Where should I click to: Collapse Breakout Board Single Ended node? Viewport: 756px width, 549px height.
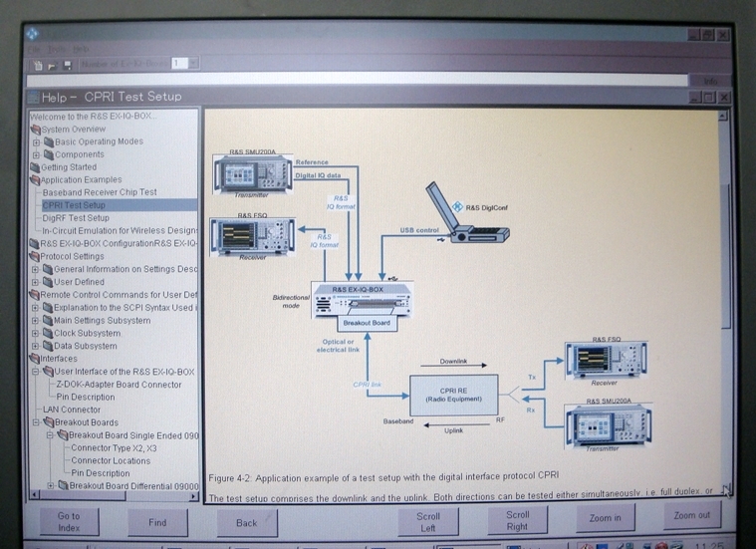point(50,435)
